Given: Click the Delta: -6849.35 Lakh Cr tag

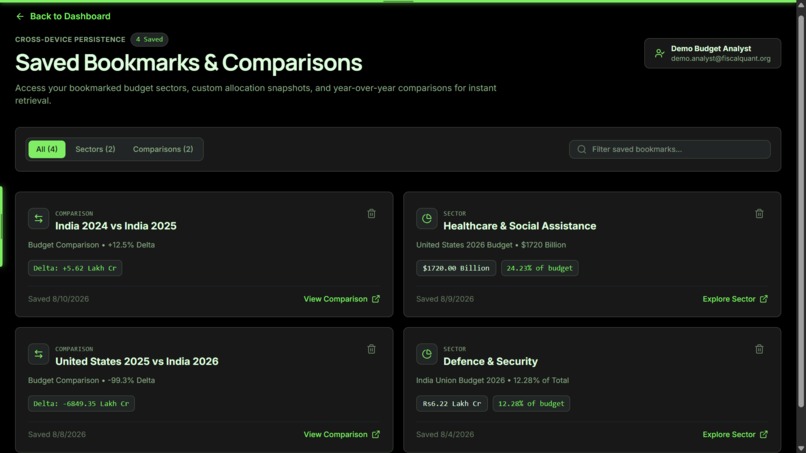Looking at the screenshot, I should tap(81, 404).
